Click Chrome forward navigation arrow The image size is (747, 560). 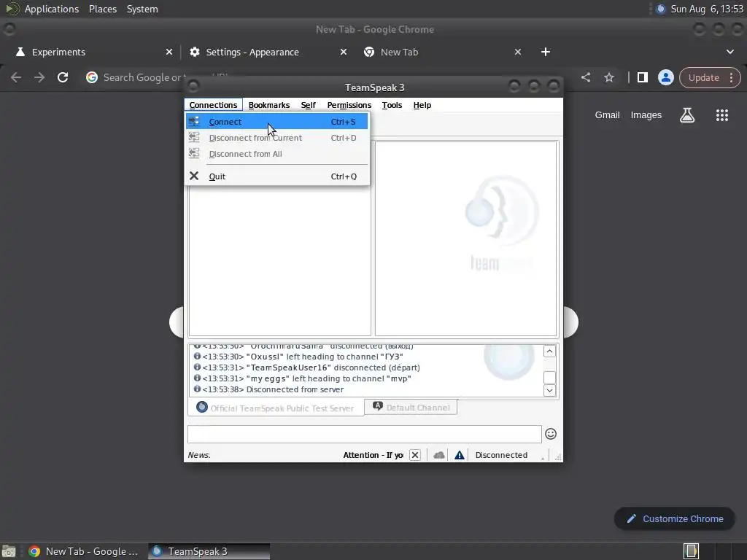(x=39, y=77)
